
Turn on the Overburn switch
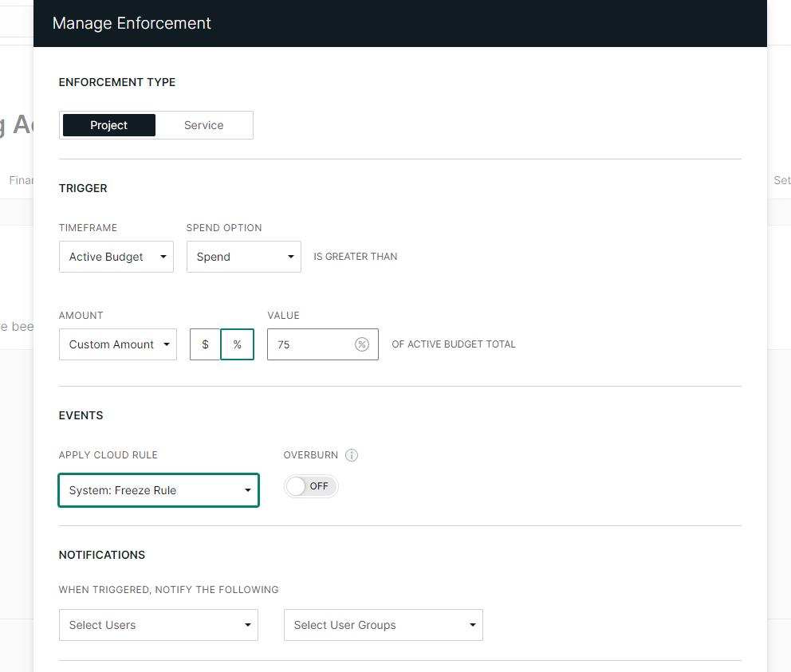pyautogui.click(x=311, y=486)
